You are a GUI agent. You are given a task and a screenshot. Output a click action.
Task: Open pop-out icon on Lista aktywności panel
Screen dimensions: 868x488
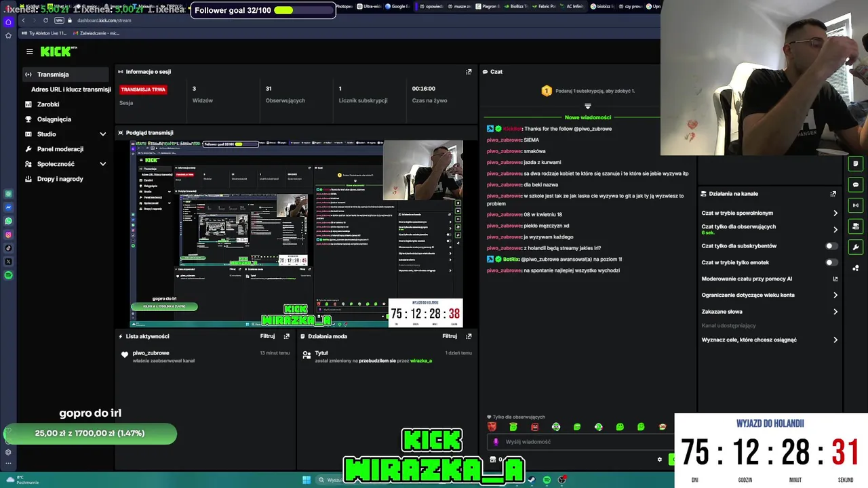pos(286,336)
